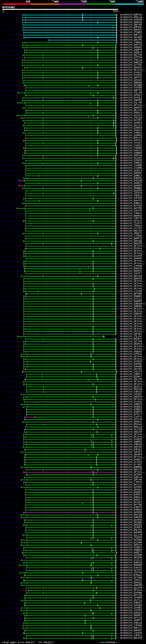Open hit UniRef100_B9F4M2
Image resolution: width=146 pixels, height=644 pixels.
[131, 27]
